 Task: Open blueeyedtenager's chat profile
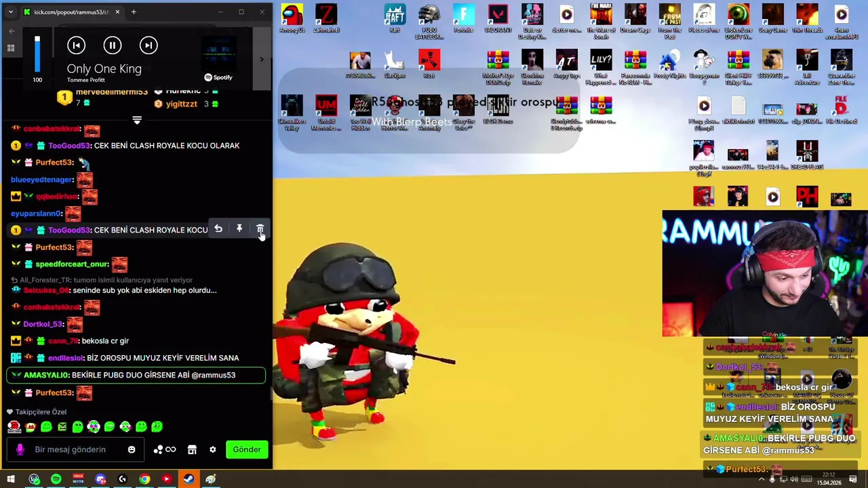(42, 180)
